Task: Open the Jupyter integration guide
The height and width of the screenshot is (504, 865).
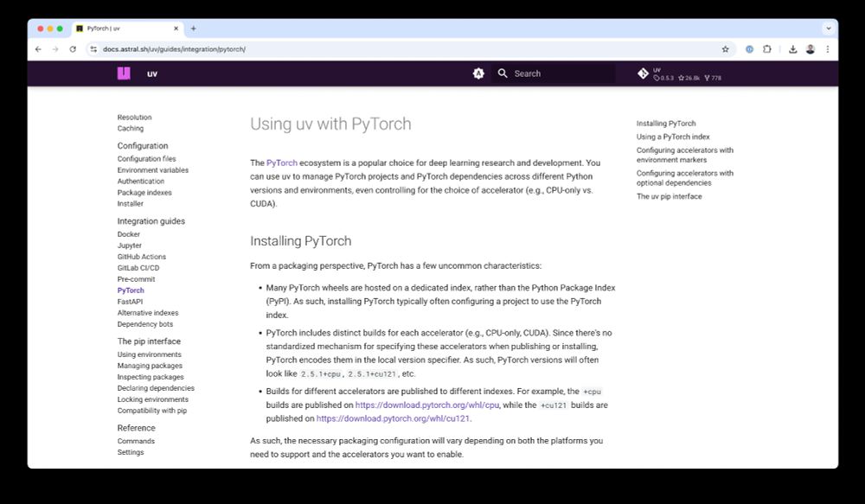Action: click(x=129, y=246)
